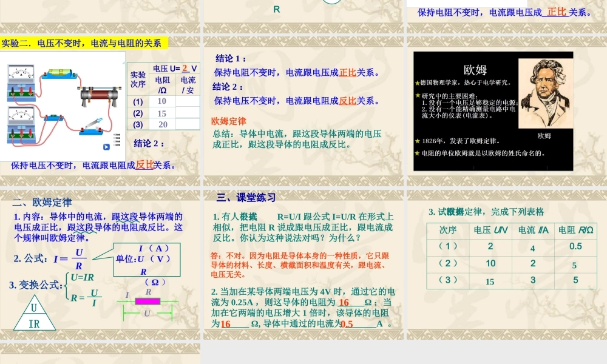Click the blue play button in experiment two slide

coord(106,147)
